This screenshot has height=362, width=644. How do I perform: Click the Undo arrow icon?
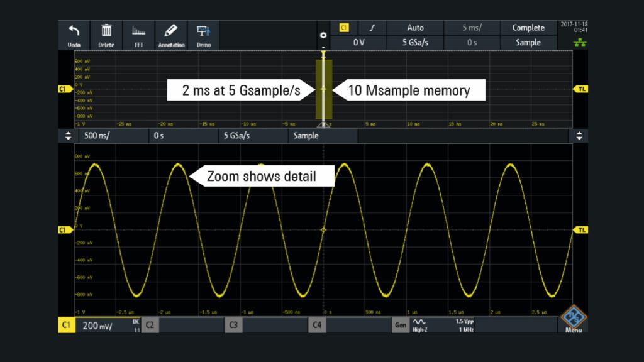point(74,35)
